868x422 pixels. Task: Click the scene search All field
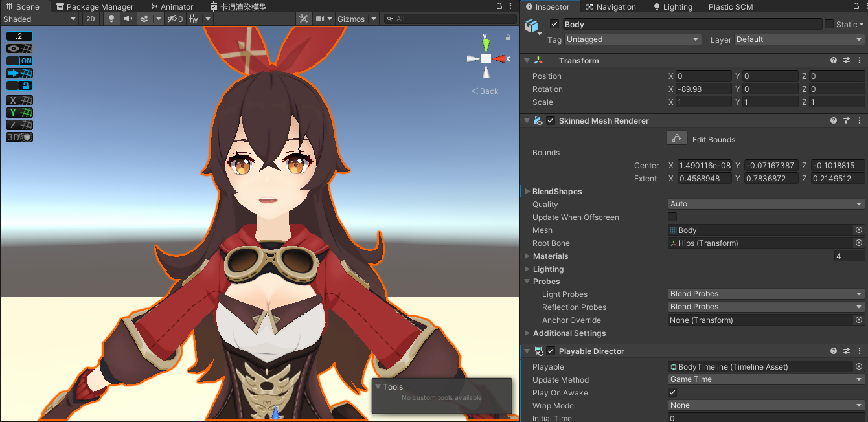pos(451,19)
